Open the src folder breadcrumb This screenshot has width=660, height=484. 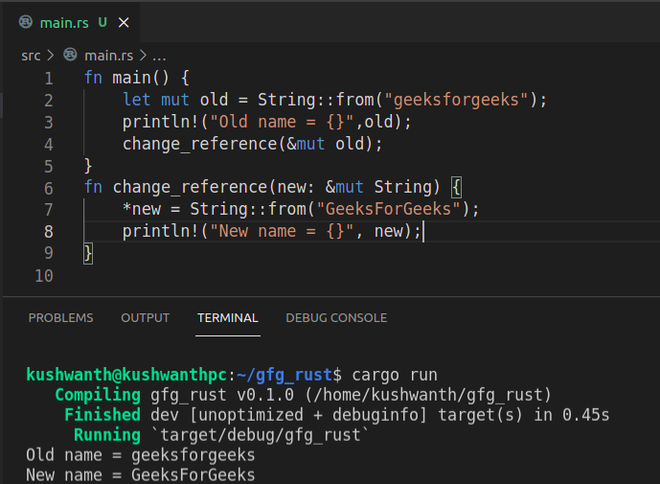click(31, 55)
